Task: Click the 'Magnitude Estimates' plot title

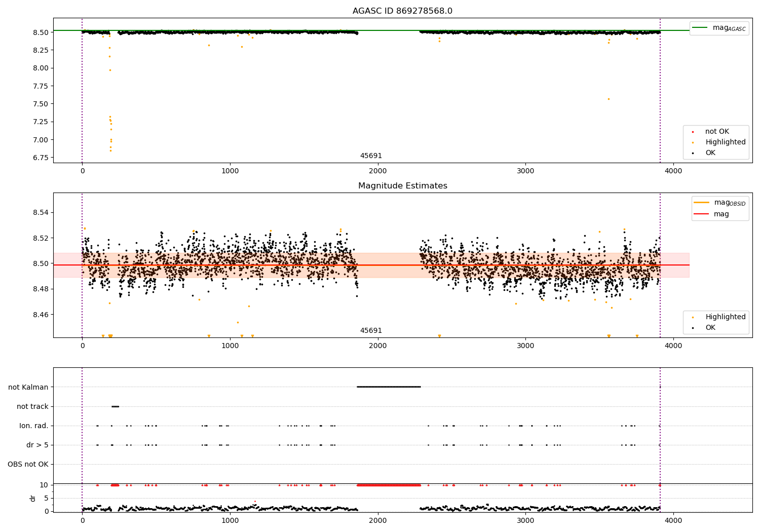Action: tap(402, 186)
